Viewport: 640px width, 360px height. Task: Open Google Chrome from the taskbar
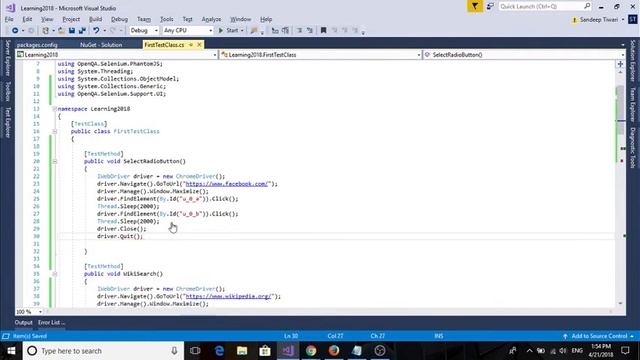point(311,351)
